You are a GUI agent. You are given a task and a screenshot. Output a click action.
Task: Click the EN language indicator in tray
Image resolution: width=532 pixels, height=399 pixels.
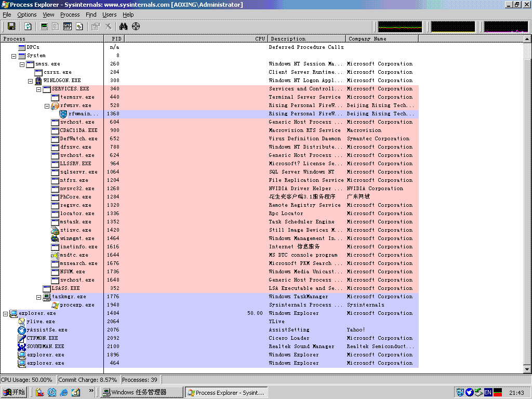point(488,392)
